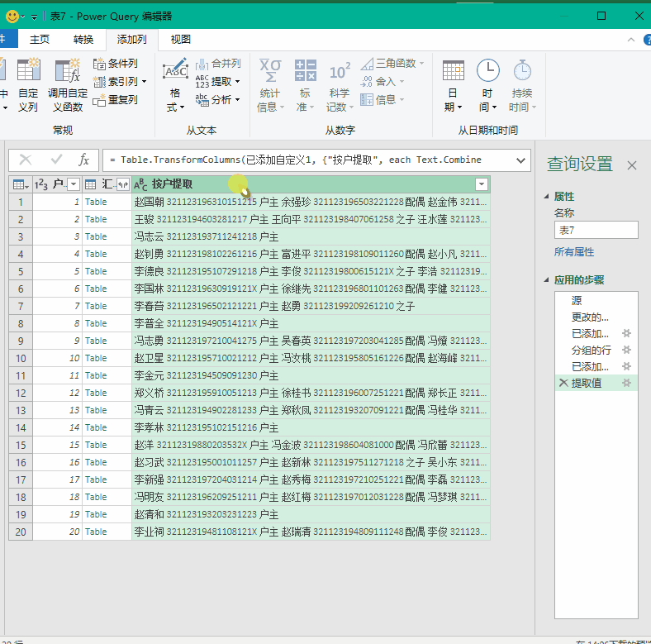Switch to the 主页 tab
651x644 pixels.
(40, 40)
